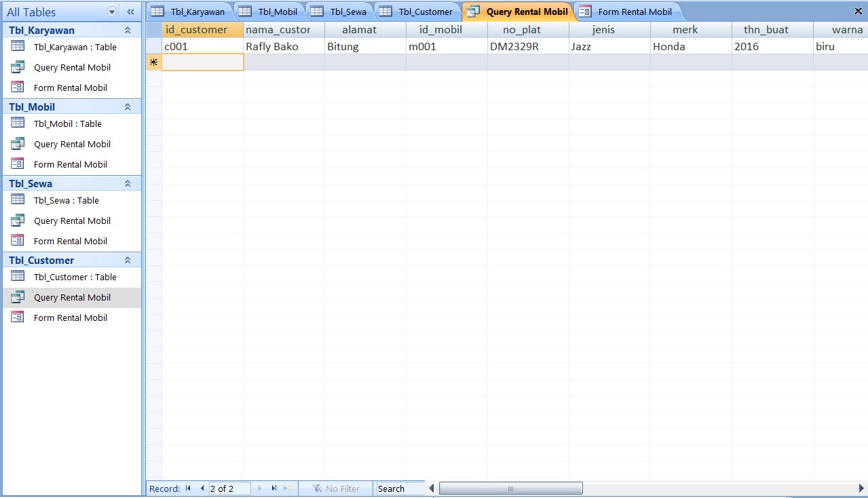Open the All Tables navigation dropdown
868x498 pixels.
(x=111, y=12)
